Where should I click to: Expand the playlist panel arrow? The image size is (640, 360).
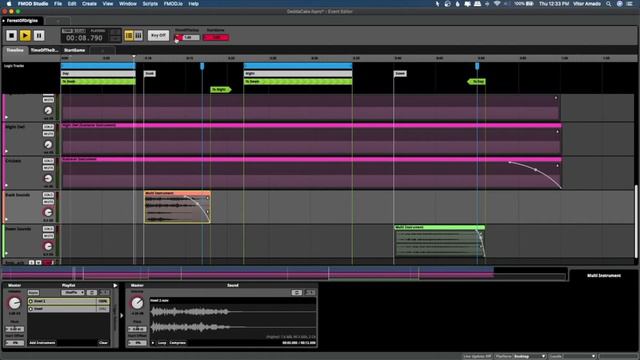click(x=116, y=286)
